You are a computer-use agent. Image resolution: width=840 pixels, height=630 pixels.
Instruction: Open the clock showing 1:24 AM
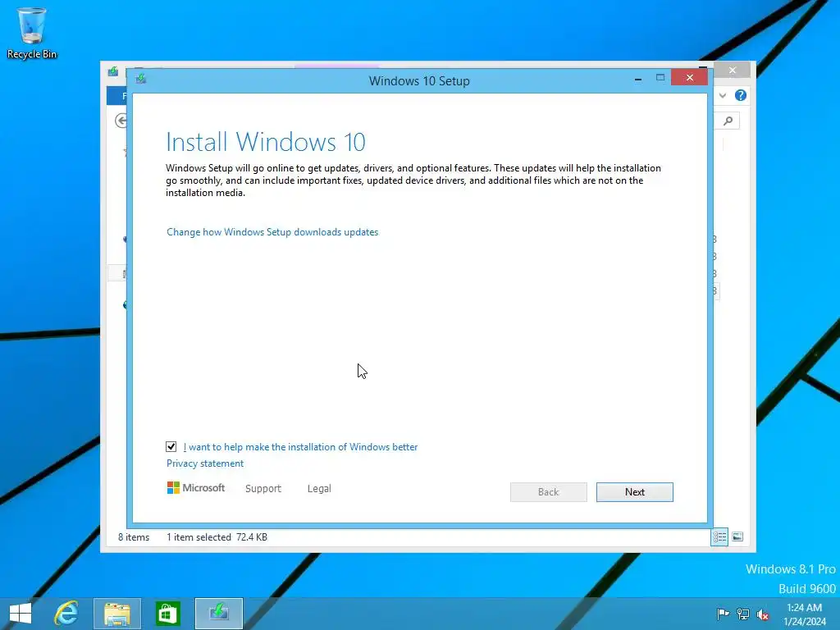click(804, 614)
